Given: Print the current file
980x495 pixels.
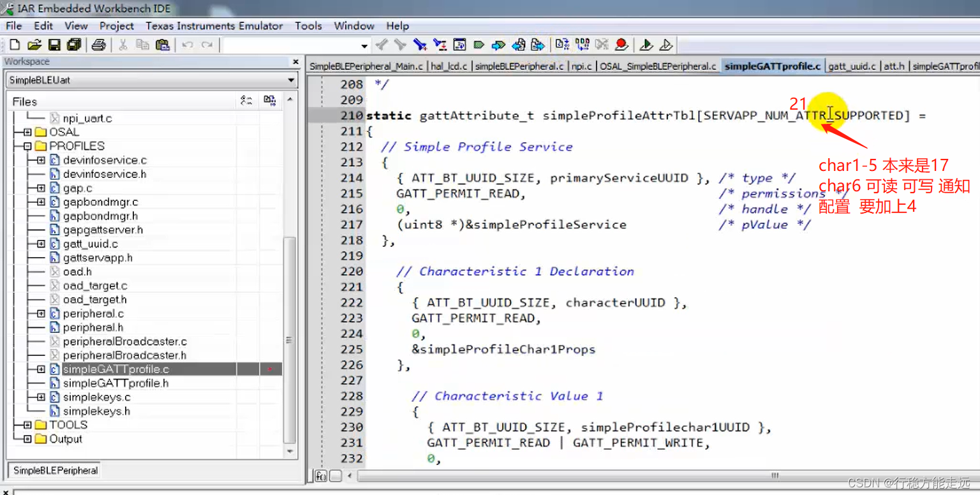Looking at the screenshot, I should (98, 45).
